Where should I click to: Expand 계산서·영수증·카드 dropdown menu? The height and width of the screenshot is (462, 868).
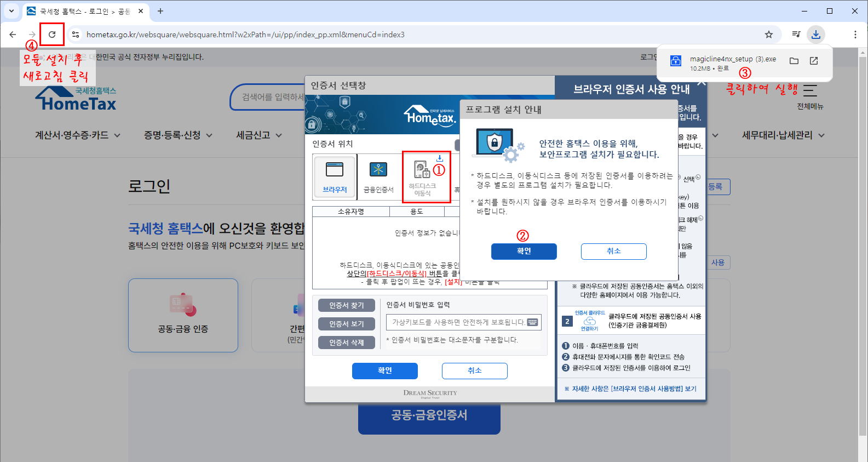pyautogui.click(x=78, y=135)
